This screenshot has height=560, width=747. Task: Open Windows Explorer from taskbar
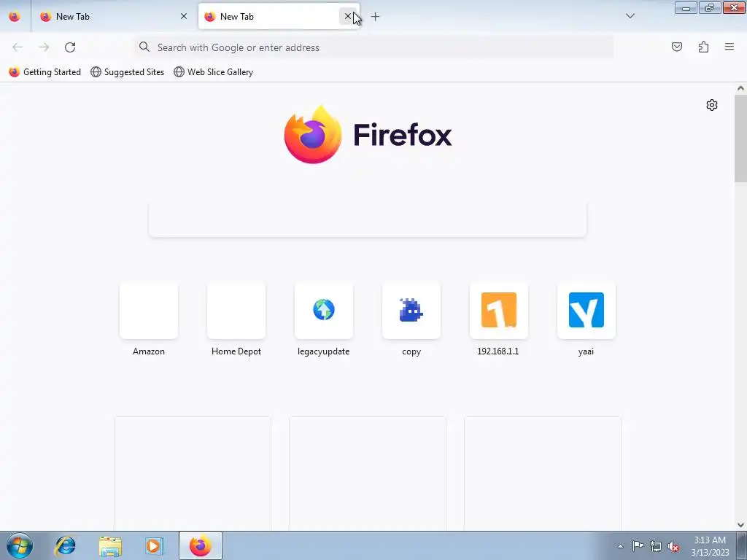pyautogui.click(x=110, y=545)
